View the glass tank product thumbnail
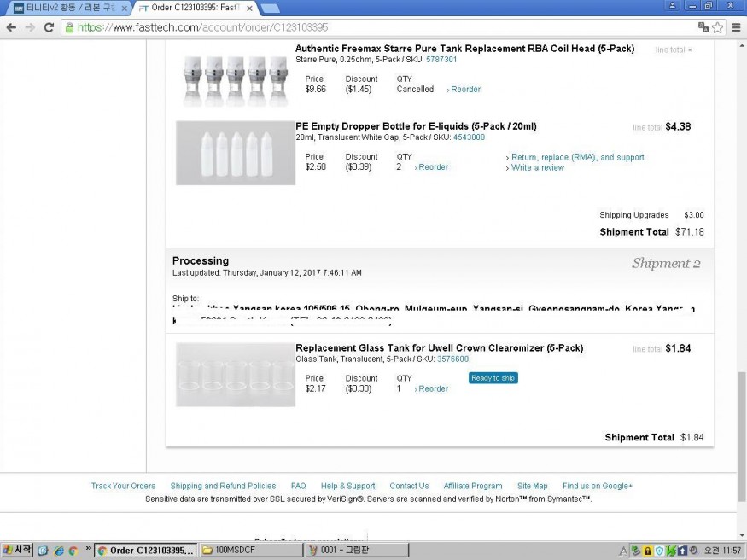Screen dimensions: 747x560 236,375
